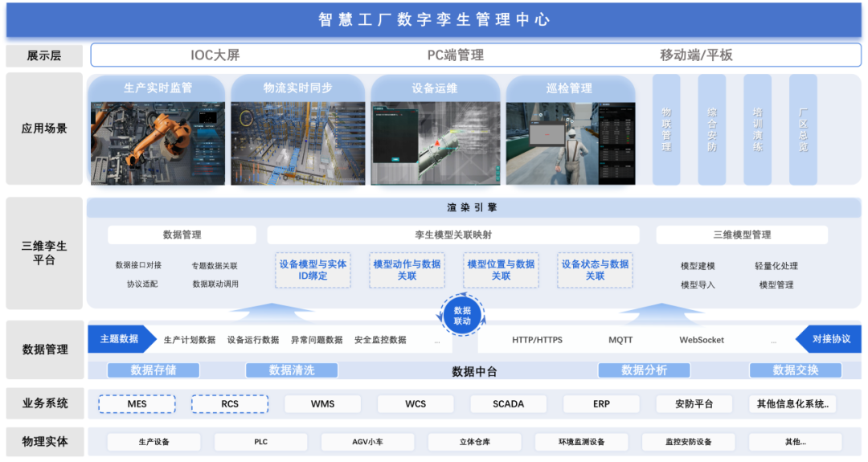Select the 培训演练 vertical panel
Viewport: 868px width, 462px height.
pos(757,129)
